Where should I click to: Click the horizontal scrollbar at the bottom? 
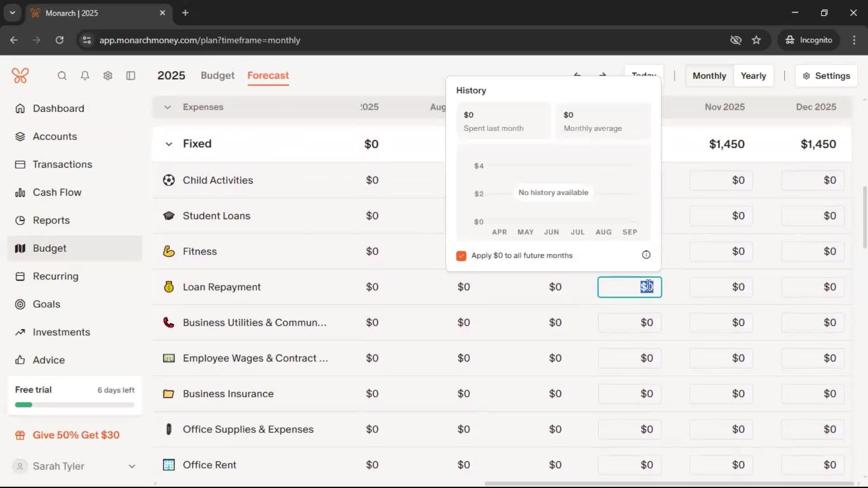pyautogui.click(x=668, y=483)
